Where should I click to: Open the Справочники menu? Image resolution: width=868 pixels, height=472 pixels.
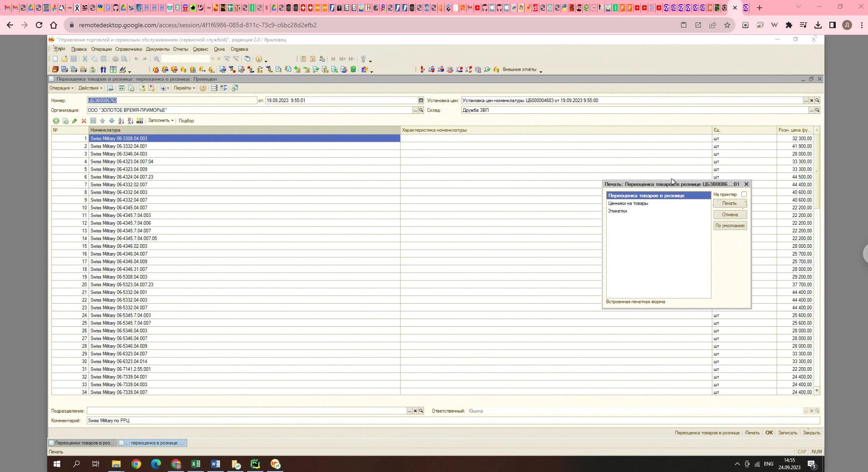[128, 49]
